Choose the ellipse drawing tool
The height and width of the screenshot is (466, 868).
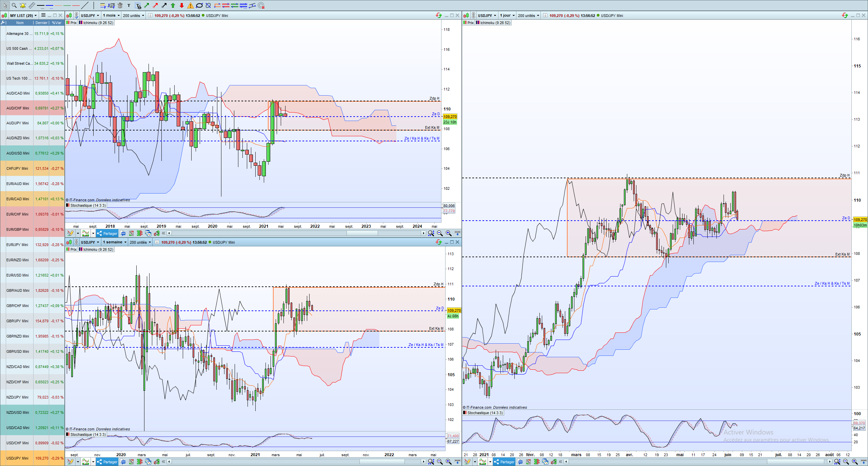[x=199, y=5]
